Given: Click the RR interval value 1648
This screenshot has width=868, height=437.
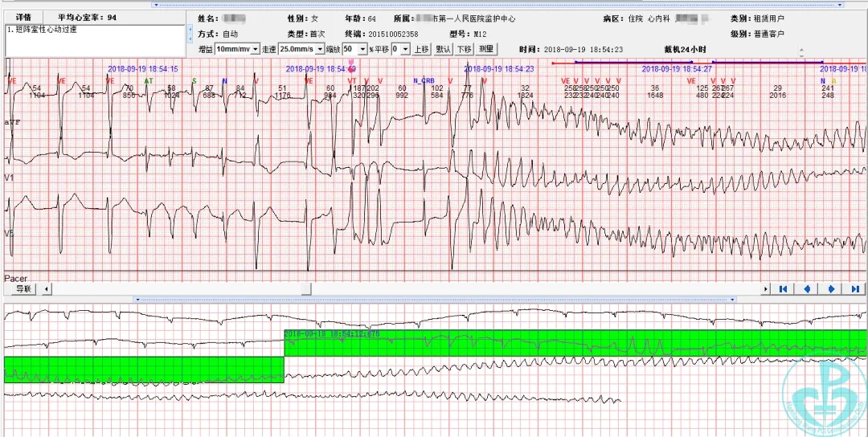Looking at the screenshot, I should point(655,95).
